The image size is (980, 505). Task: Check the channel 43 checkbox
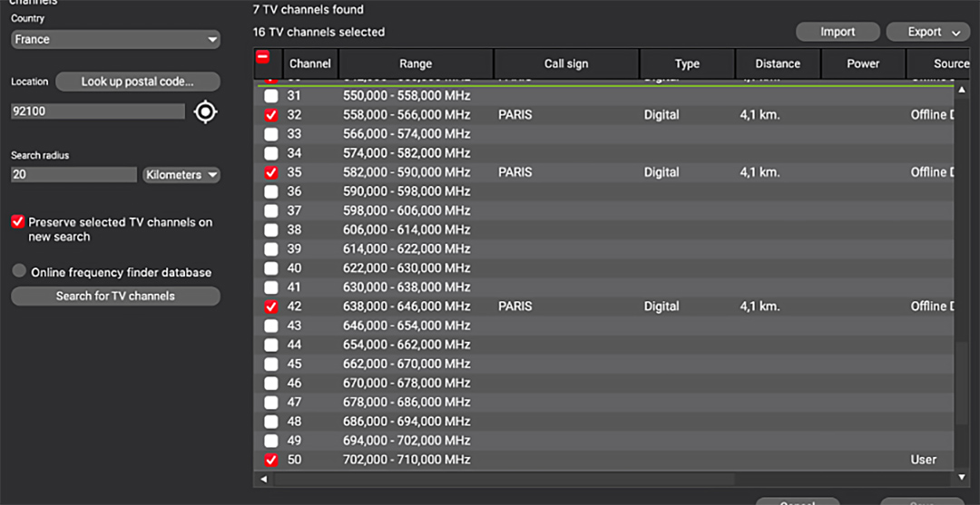tap(270, 325)
